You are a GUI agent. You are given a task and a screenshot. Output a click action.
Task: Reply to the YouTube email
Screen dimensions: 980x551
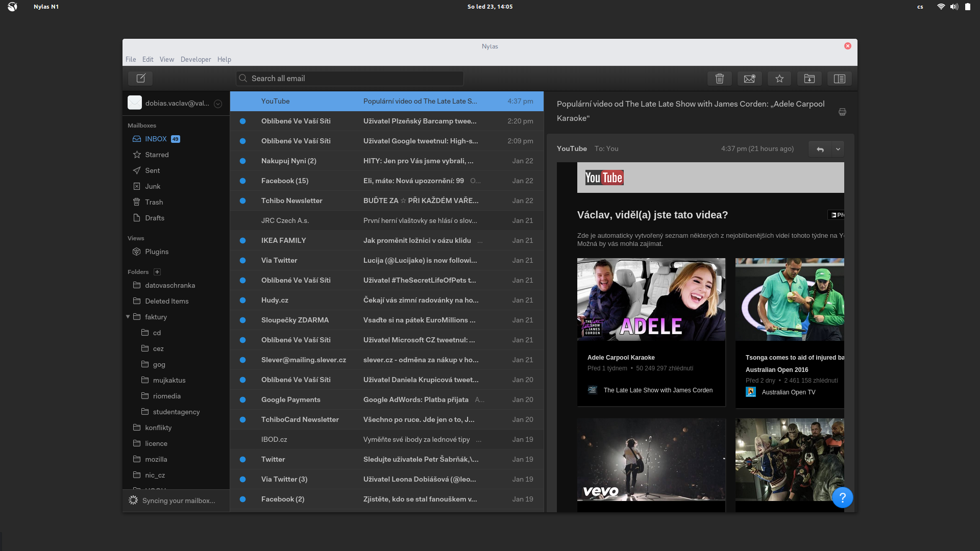(x=820, y=149)
